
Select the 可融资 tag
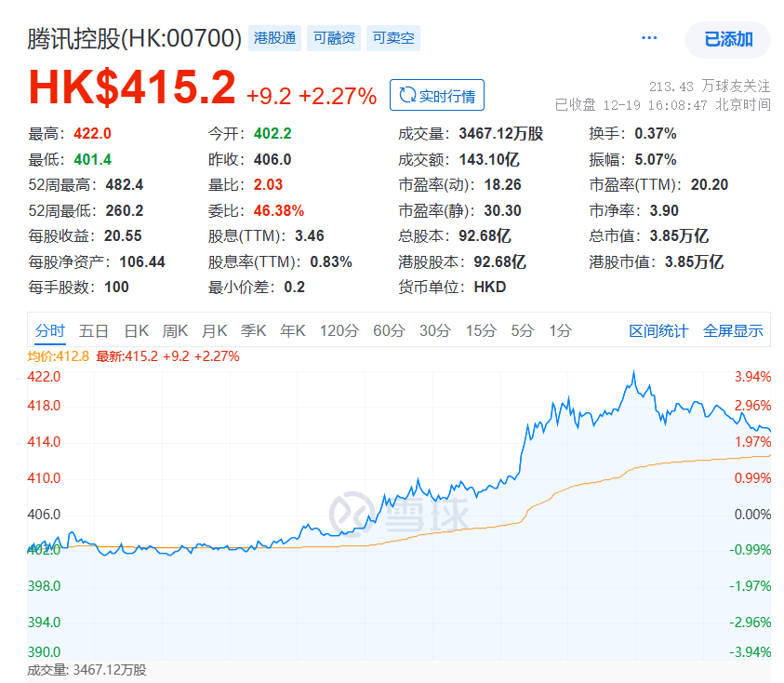[x=334, y=38]
